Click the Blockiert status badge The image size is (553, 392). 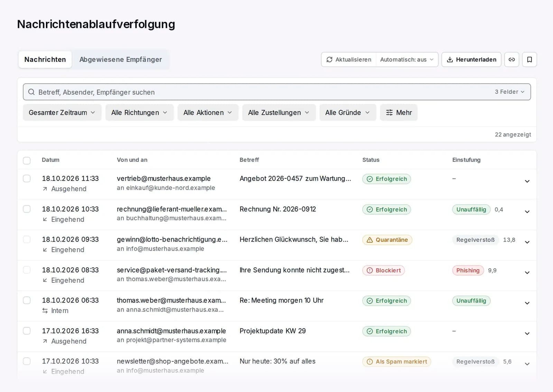(x=383, y=270)
